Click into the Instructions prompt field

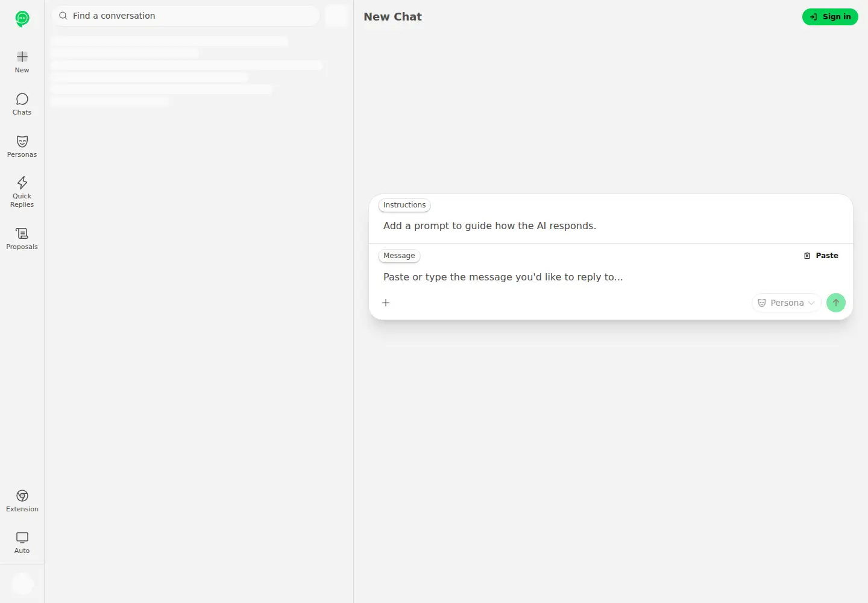pos(611,226)
